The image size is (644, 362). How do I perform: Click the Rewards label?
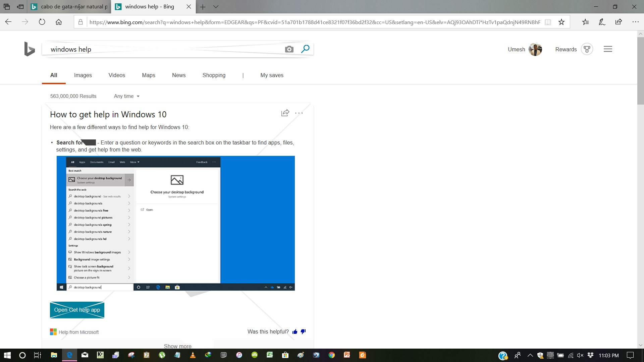point(566,49)
